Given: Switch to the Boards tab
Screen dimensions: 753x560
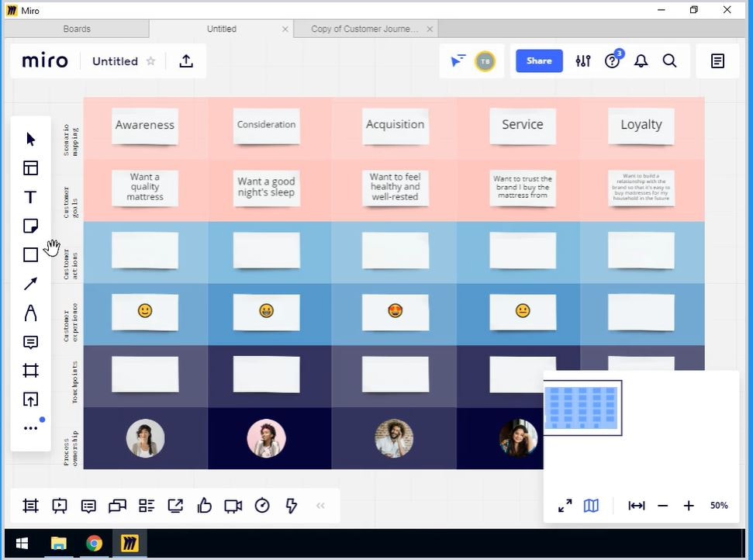Looking at the screenshot, I should click(x=77, y=29).
